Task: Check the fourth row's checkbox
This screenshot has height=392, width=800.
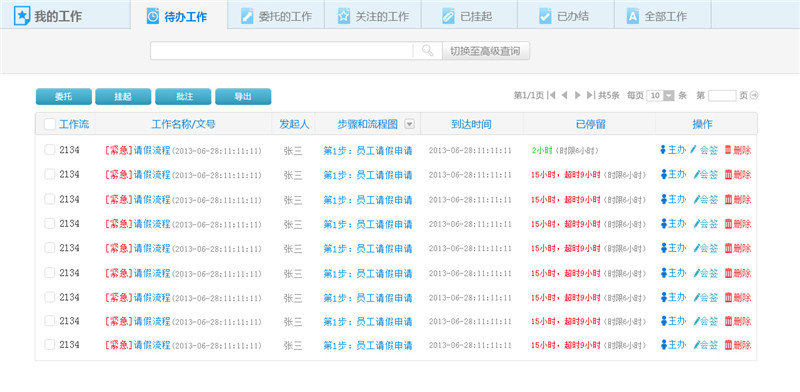Action: (49, 223)
